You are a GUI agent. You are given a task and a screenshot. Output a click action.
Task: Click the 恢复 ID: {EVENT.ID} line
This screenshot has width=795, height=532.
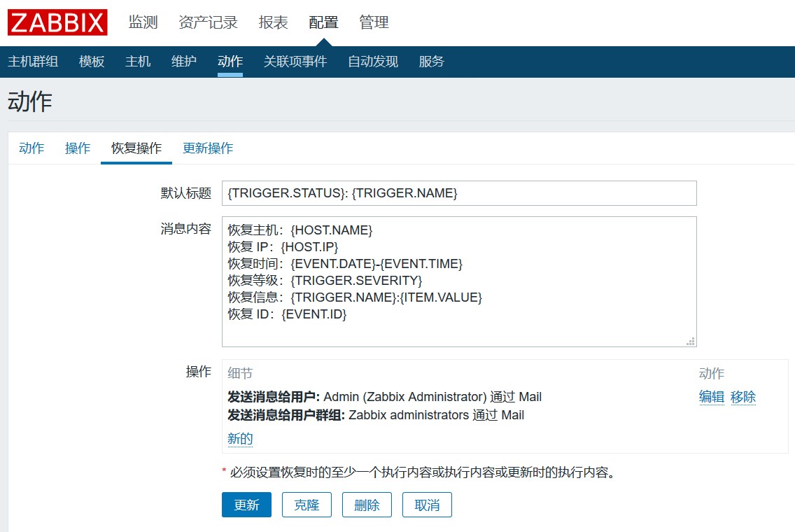click(287, 314)
